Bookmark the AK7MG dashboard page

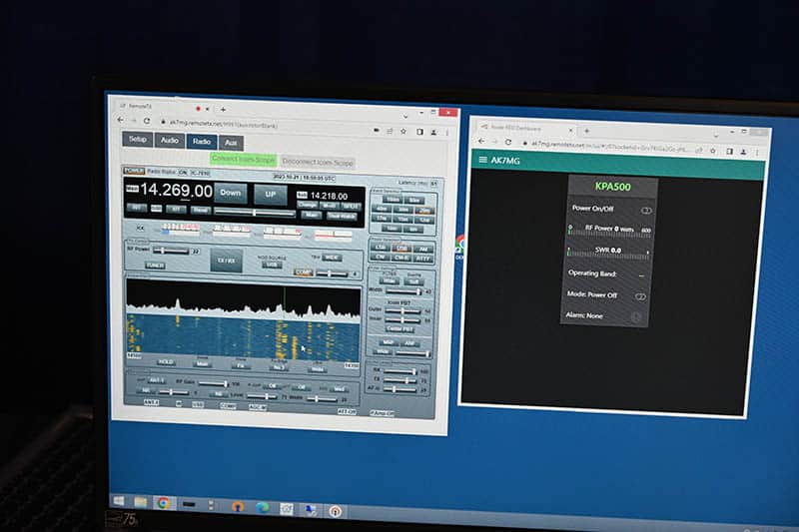click(x=713, y=151)
